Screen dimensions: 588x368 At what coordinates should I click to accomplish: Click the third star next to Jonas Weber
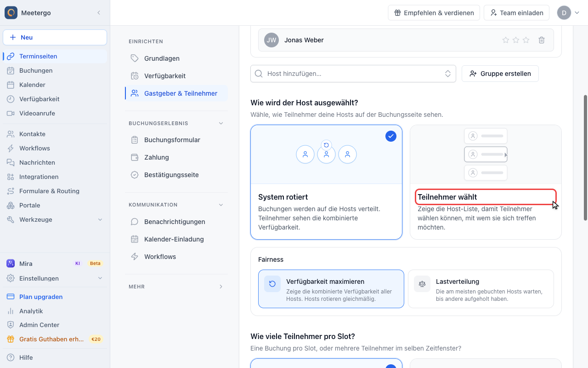coord(526,40)
